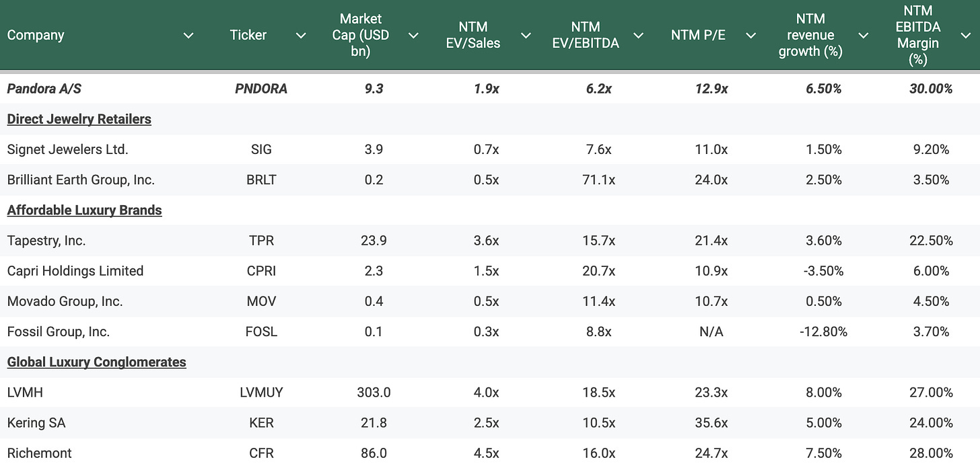Select the PNDORA ticker cell
Screen dimensions: 980x466
pyautogui.click(x=261, y=89)
